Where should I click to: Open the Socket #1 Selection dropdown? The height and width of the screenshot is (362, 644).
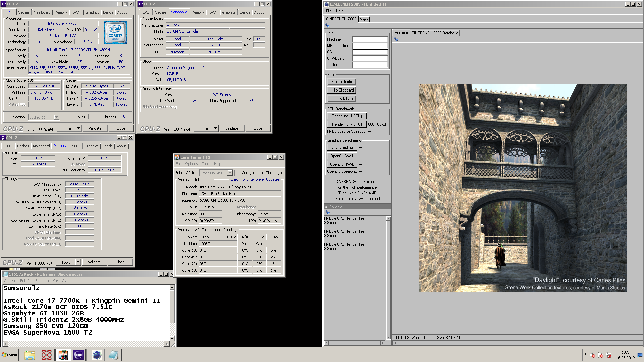coord(56,117)
